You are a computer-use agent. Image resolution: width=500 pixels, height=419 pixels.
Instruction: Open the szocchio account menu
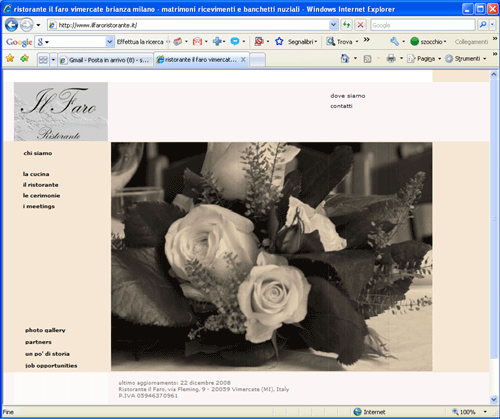pos(428,42)
